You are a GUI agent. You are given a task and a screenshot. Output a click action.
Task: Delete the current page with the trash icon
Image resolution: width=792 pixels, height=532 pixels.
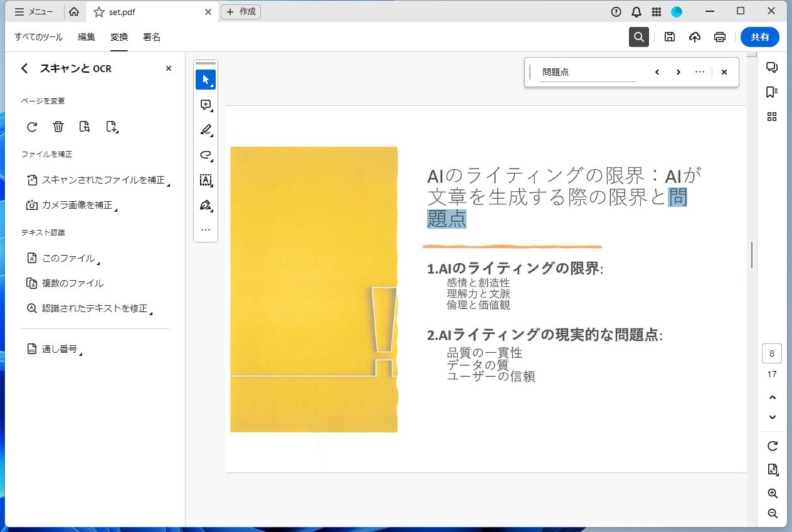[x=58, y=127]
